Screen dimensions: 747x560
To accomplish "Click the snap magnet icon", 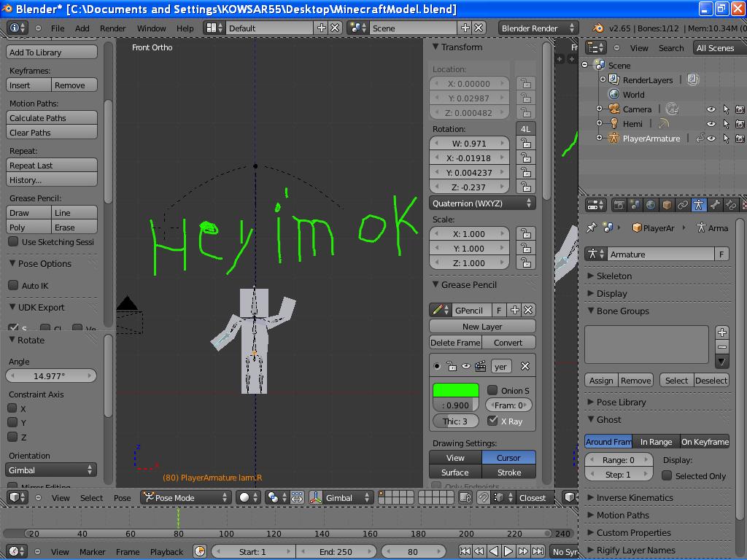I will (484, 497).
